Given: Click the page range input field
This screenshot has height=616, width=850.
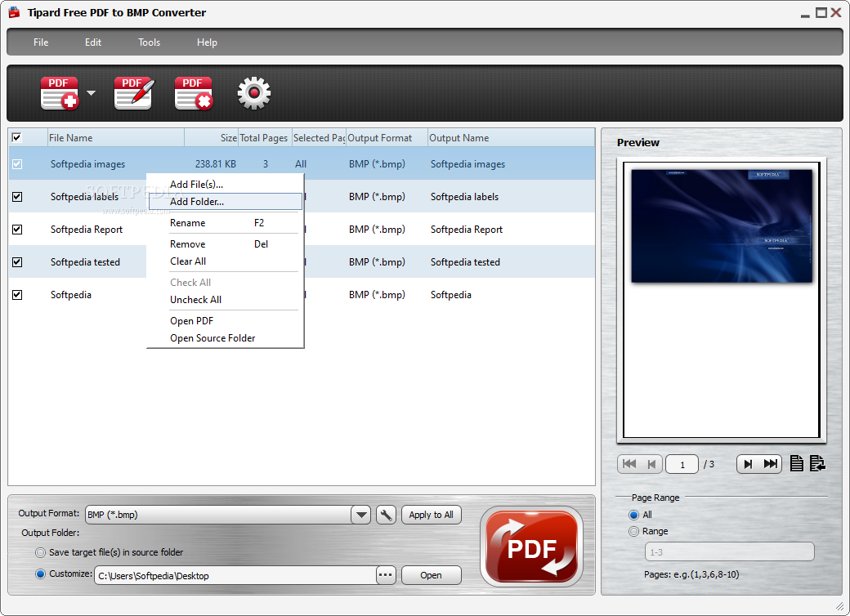Looking at the screenshot, I should (x=729, y=552).
